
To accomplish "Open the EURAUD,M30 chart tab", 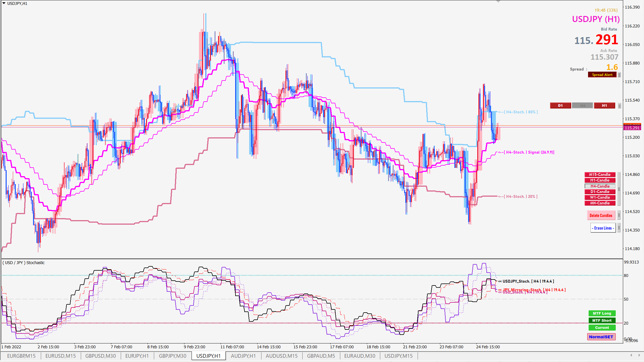I will coord(359,356).
